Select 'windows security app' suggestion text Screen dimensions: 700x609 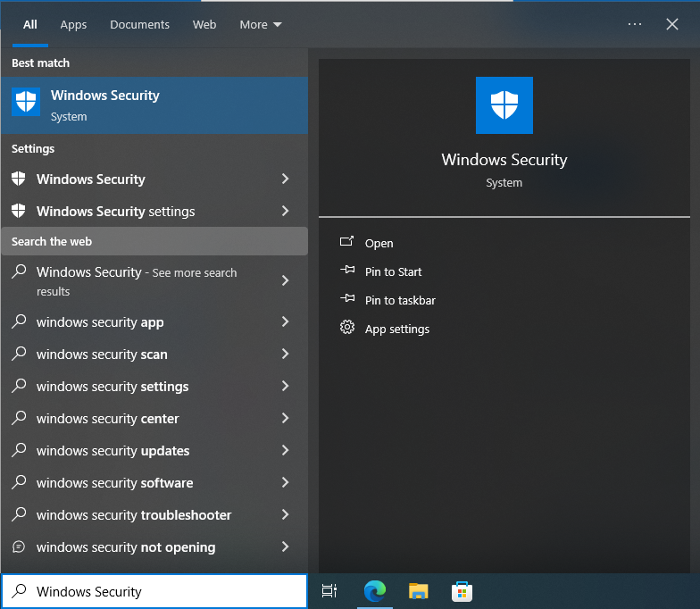coord(100,321)
